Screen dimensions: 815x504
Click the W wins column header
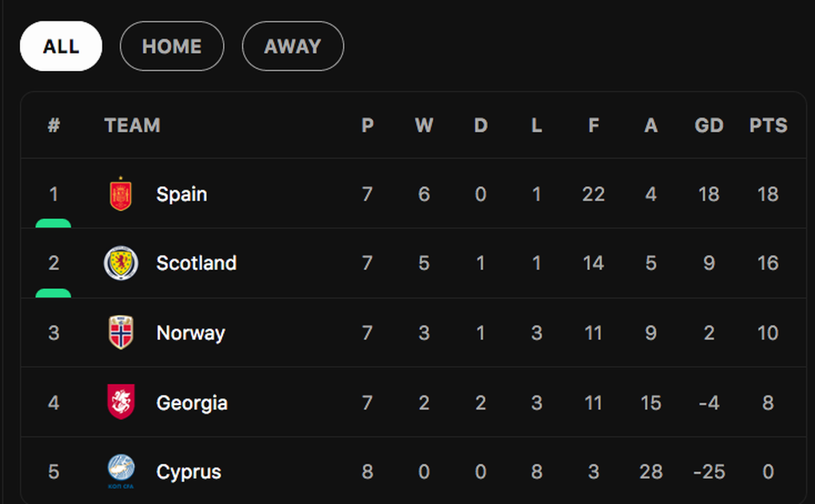pos(423,125)
